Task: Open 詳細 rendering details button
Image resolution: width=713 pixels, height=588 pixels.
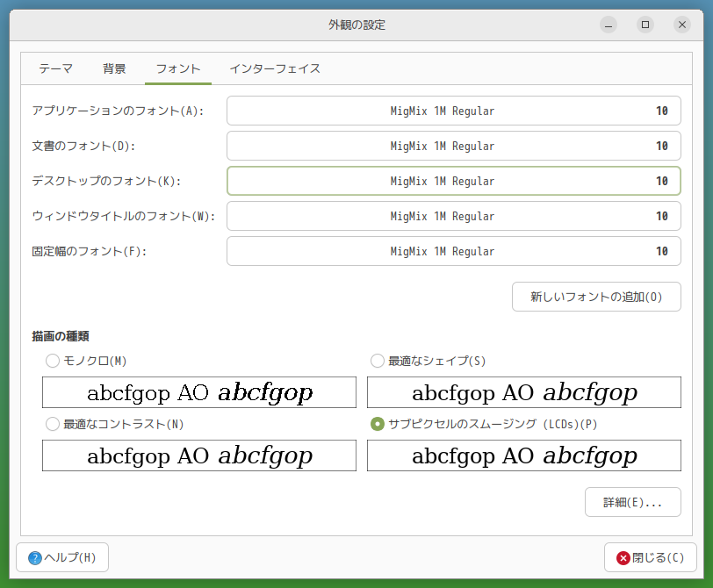Action: 632,503
